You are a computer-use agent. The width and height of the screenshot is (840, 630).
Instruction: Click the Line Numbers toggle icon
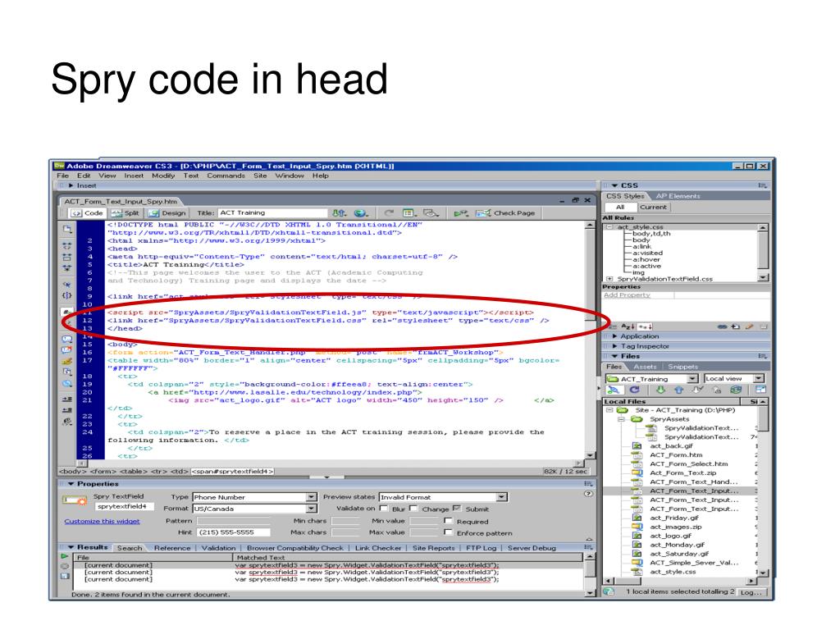click(67, 311)
